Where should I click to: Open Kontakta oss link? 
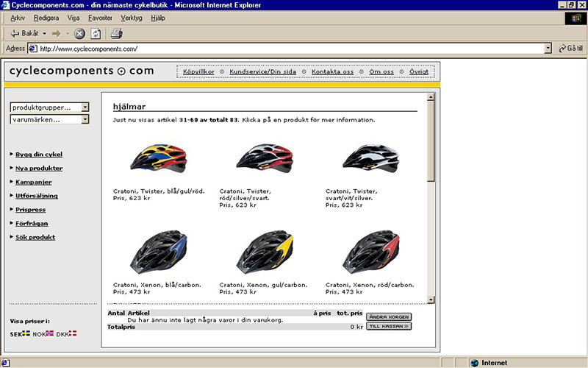click(333, 71)
